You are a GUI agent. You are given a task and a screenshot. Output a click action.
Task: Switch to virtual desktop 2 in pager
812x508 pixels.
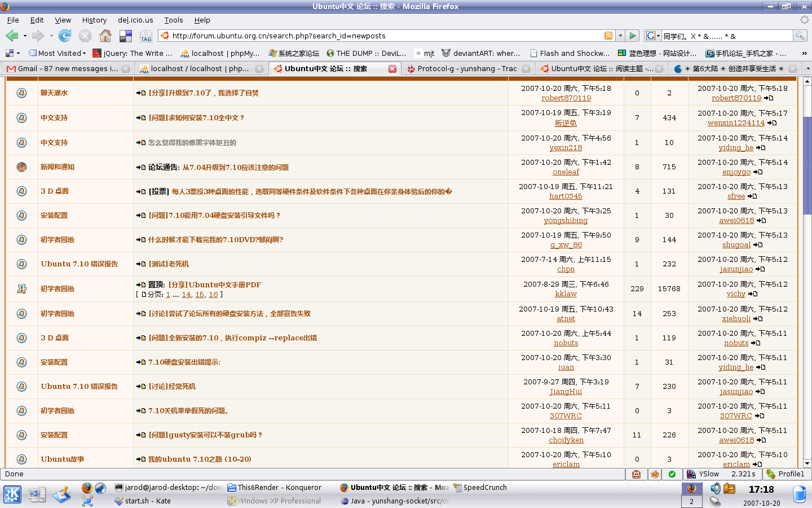[x=691, y=501]
